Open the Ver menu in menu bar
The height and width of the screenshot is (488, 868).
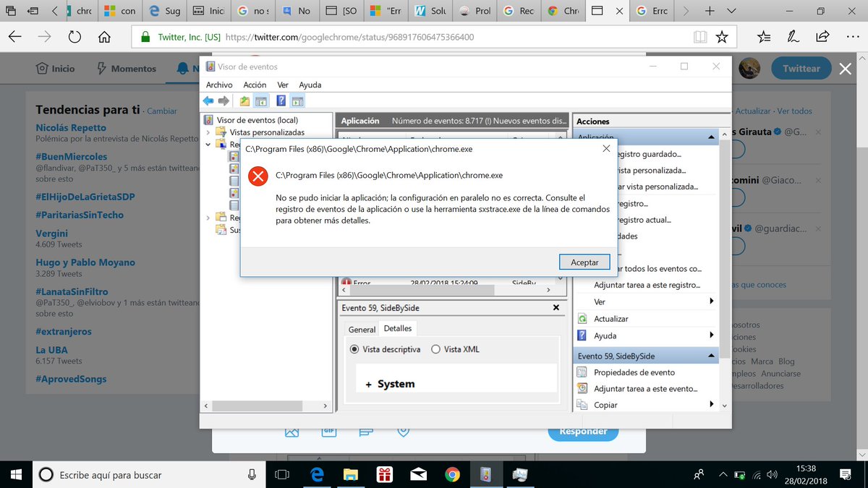[283, 85]
